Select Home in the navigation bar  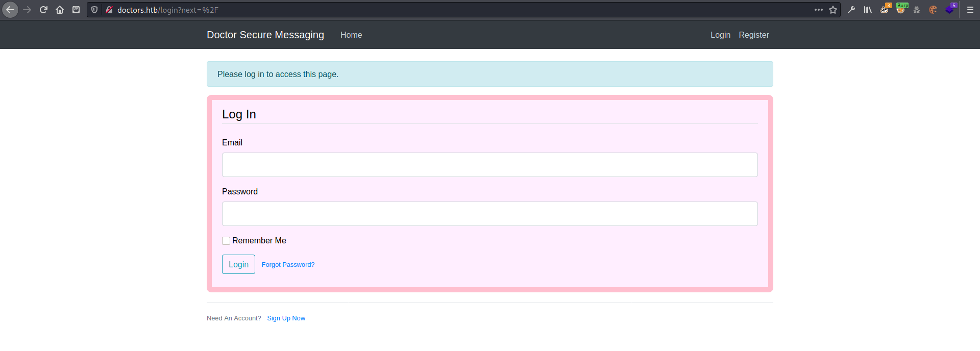click(x=351, y=35)
